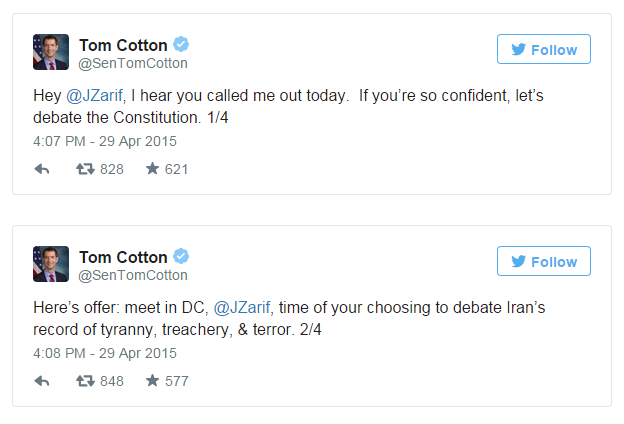Click verified badge in first tweet header
The width and height of the screenshot is (624, 424).
[x=181, y=44]
